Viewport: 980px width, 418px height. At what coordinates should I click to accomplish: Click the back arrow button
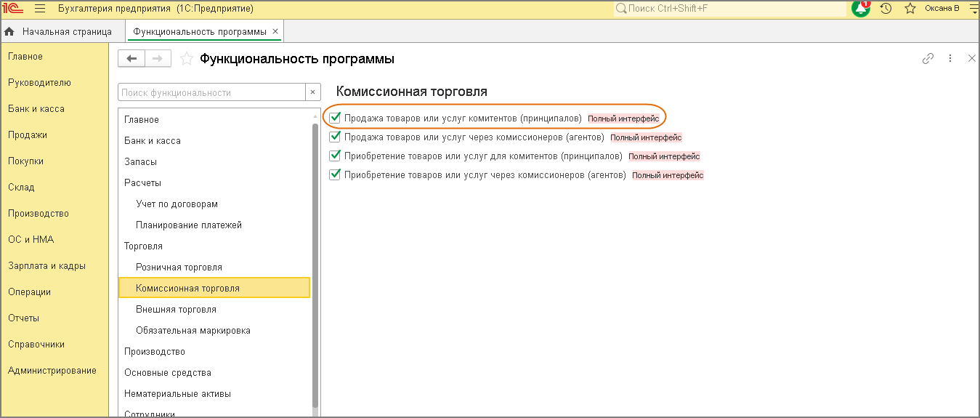click(131, 59)
